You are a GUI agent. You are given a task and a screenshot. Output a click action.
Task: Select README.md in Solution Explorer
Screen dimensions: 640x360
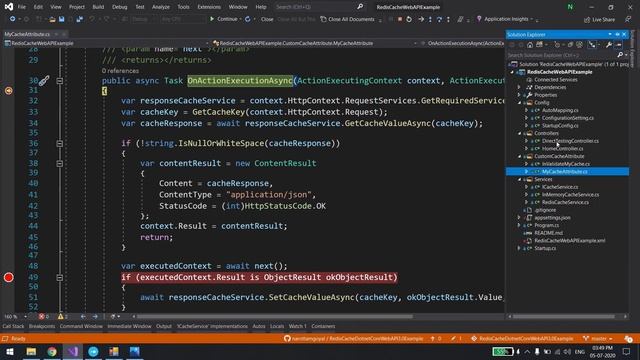click(x=548, y=233)
